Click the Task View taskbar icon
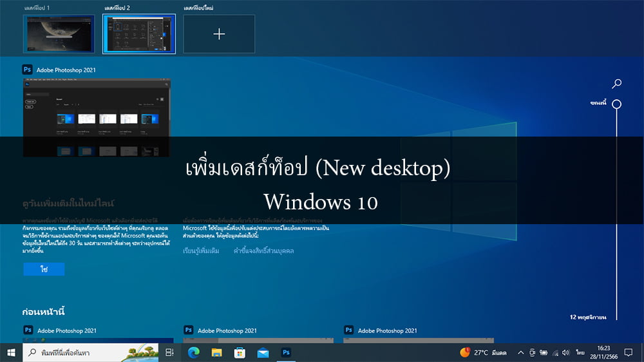The height and width of the screenshot is (362, 644). point(169,352)
